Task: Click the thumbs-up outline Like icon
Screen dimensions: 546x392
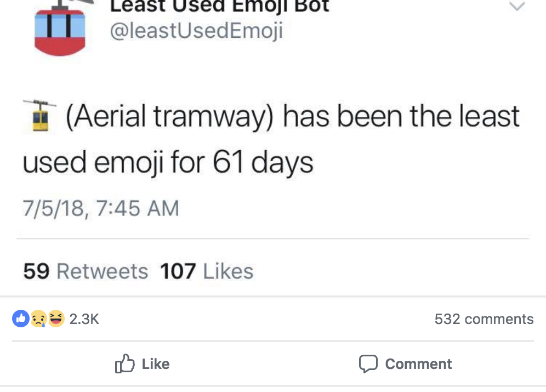Action: [x=125, y=364]
